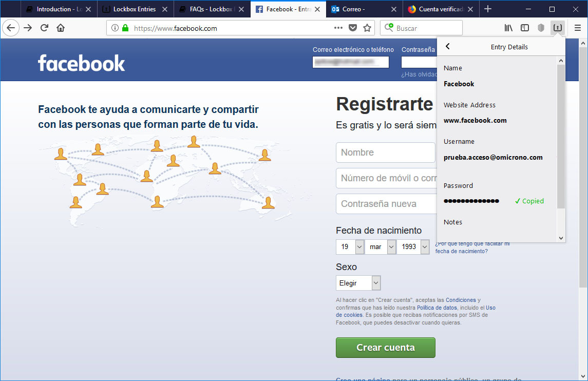The image size is (588, 381).
Task: Close the Introduction tab
Action: pos(88,9)
